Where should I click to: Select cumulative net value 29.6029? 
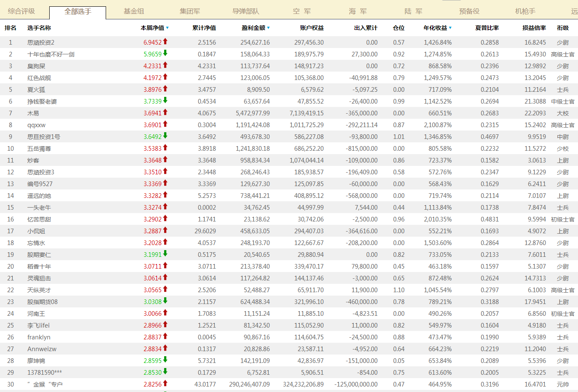coord(205,231)
